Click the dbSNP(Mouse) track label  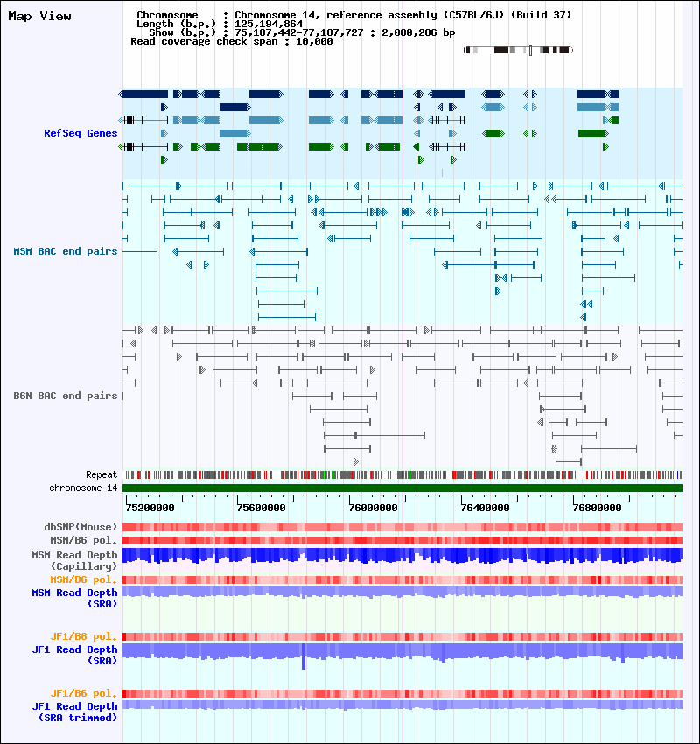pyautogui.click(x=80, y=527)
